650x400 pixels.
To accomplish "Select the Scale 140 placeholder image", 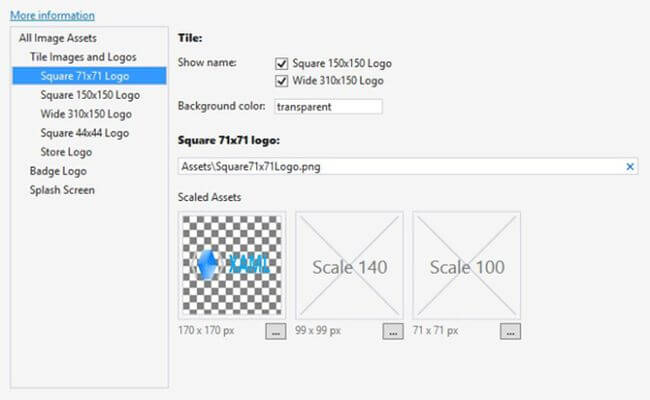I will pyautogui.click(x=349, y=265).
